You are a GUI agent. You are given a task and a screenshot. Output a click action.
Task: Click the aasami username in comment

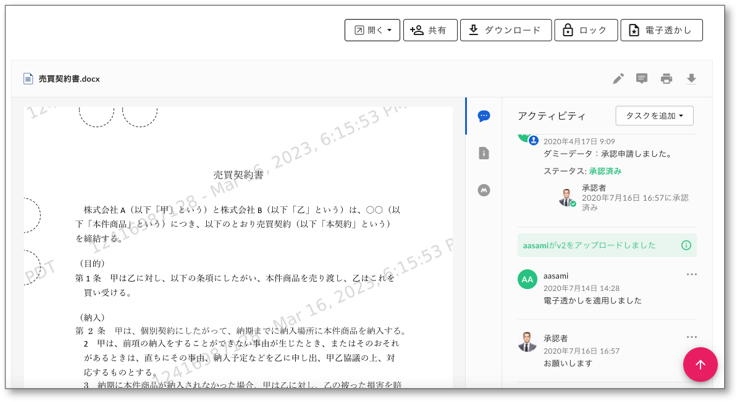coord(556,276)
